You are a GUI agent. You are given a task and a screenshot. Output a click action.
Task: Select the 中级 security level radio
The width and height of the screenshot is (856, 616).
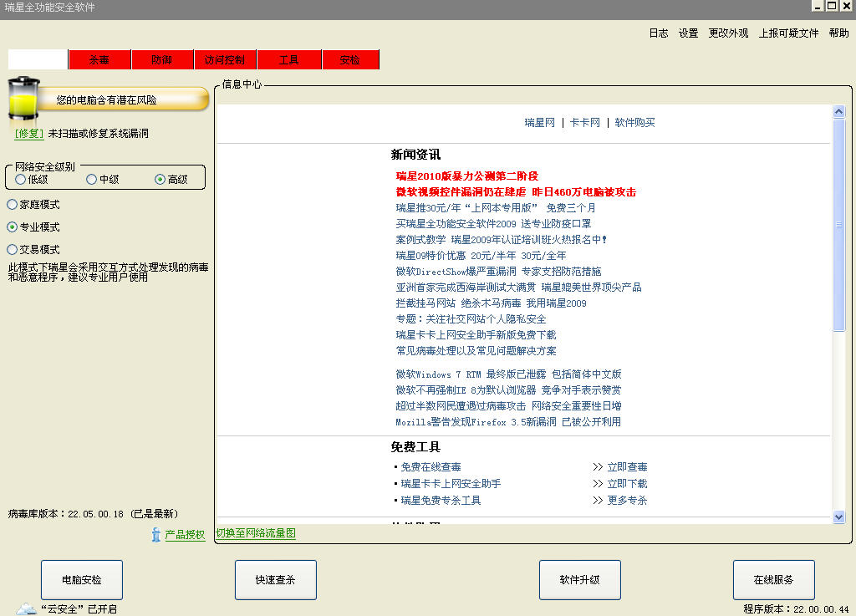(x=92, y=180)
